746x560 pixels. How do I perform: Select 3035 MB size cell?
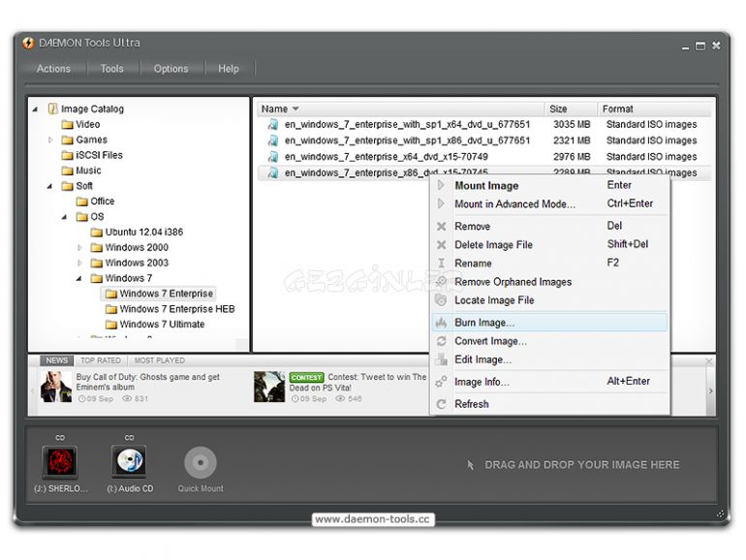(x=572, y=125)
